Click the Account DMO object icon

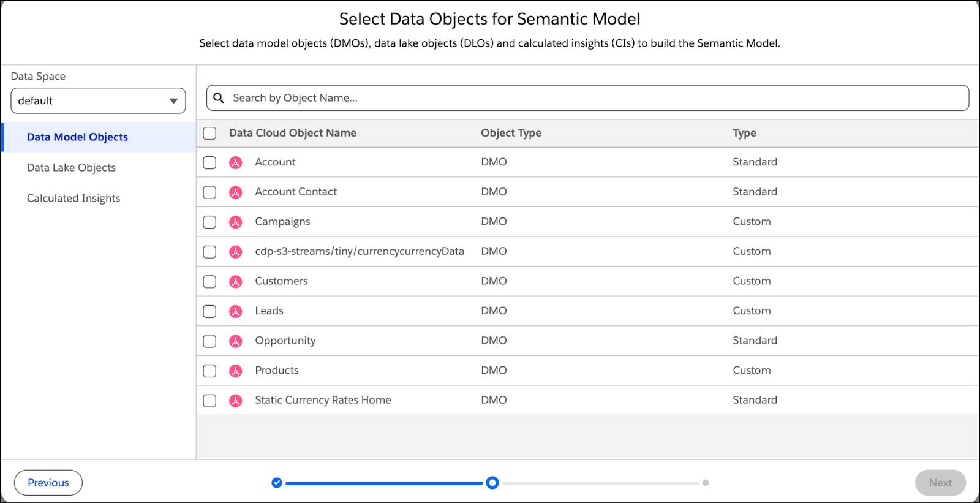[236, 162]
